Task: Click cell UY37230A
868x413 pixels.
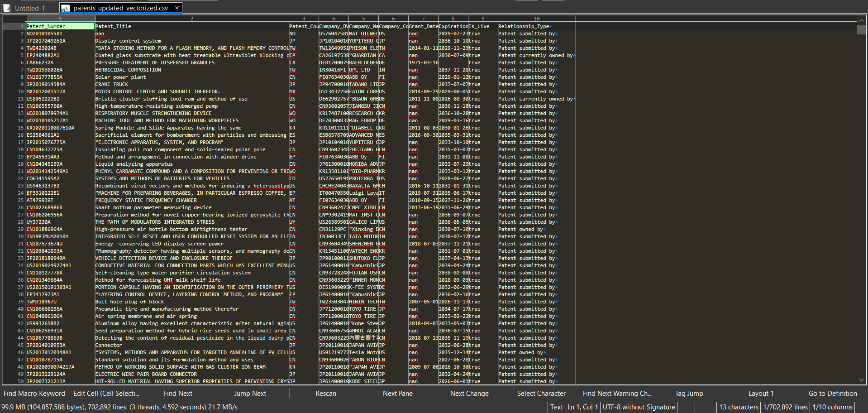Action: pyautogui.click(x=60, y=222)
